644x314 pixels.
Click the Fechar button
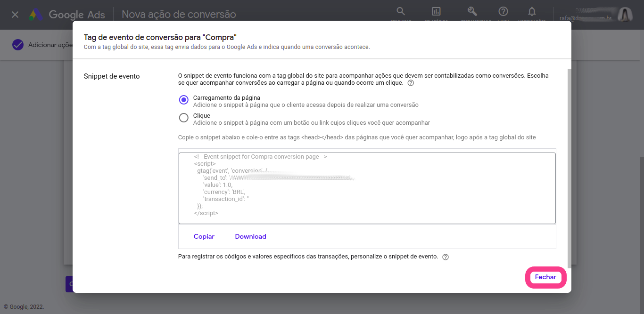pyautogui.click(x=545, y=277)
